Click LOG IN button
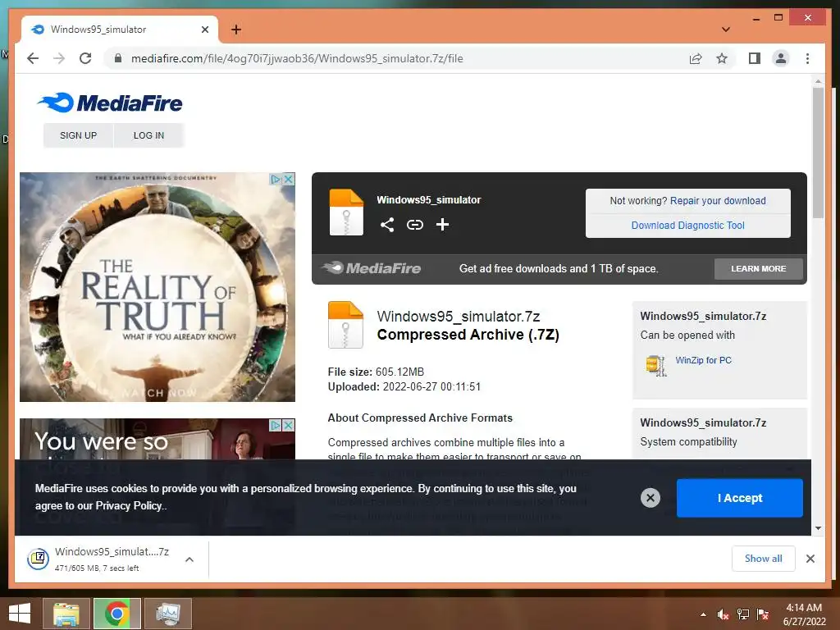 [149, 135]
